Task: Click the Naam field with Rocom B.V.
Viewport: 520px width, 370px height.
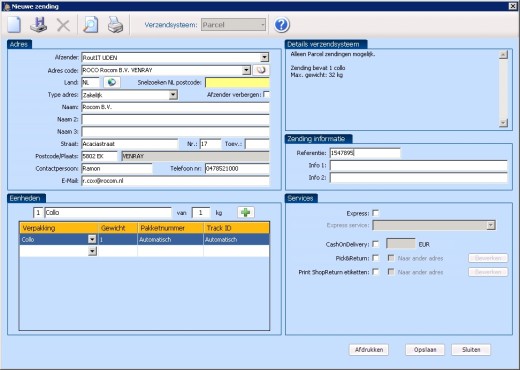Action: pos(175,107)
